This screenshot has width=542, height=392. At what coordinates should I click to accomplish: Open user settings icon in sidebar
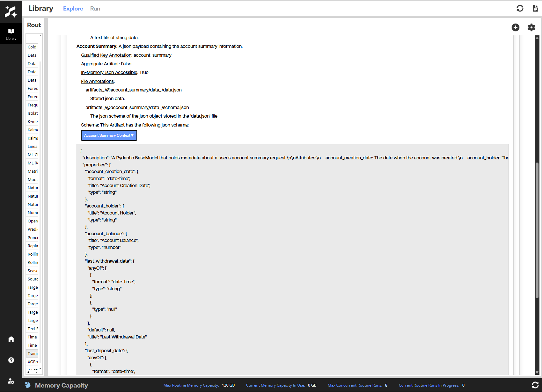click(11, 381)
